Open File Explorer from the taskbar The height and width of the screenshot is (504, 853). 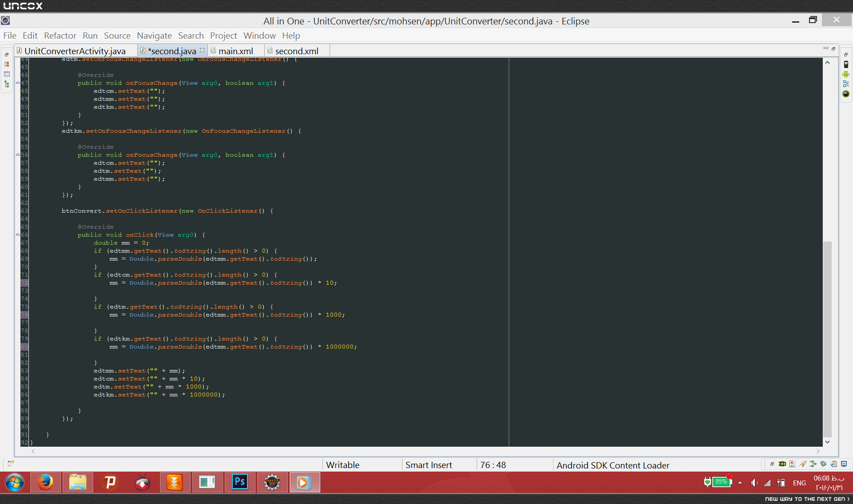click(78, 482)
